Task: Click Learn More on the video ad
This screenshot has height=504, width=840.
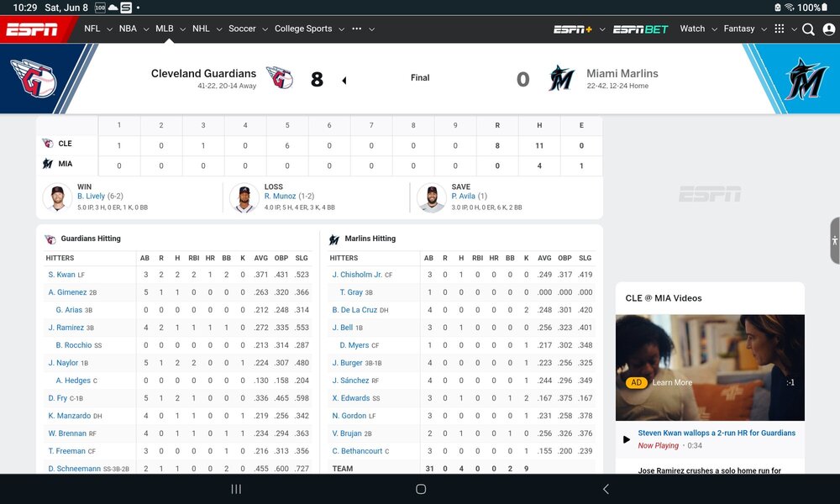Action: pos(672,382)
